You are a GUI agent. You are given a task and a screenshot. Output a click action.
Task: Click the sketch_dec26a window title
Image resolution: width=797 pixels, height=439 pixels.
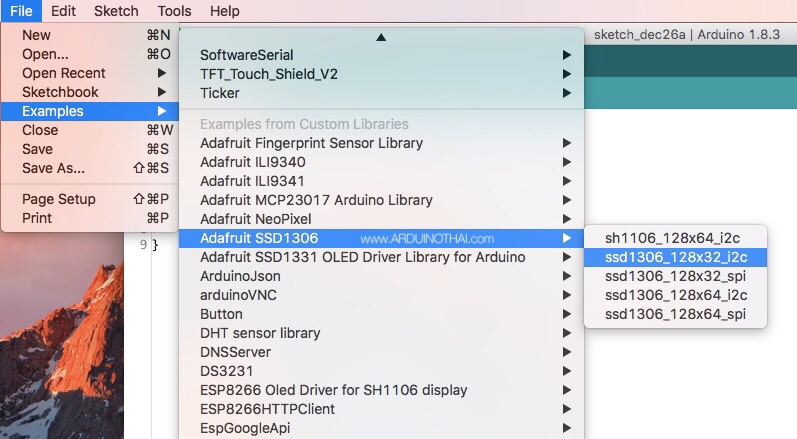[x=687, y=35]
